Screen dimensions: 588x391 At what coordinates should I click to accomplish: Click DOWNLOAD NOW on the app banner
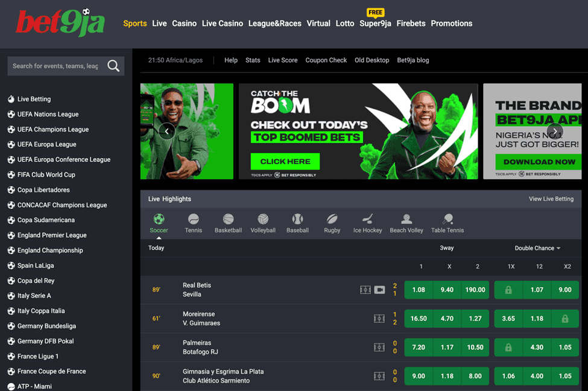point(539,162)
